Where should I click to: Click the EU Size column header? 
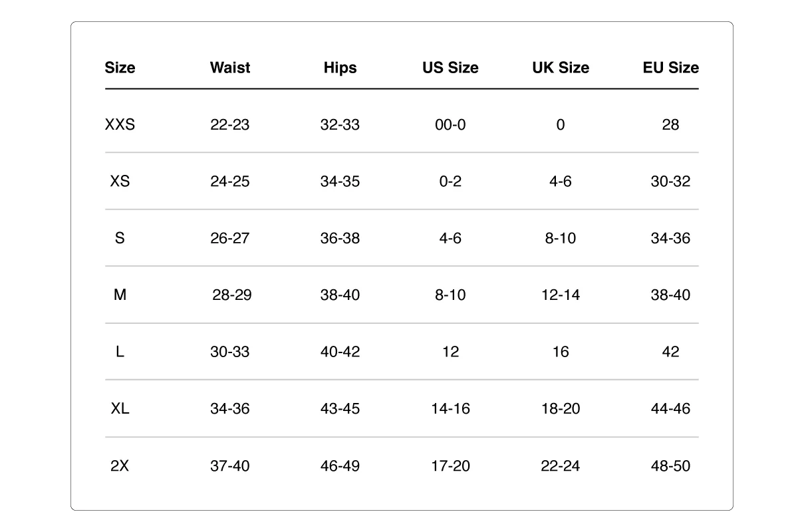[x=670, y=68]
